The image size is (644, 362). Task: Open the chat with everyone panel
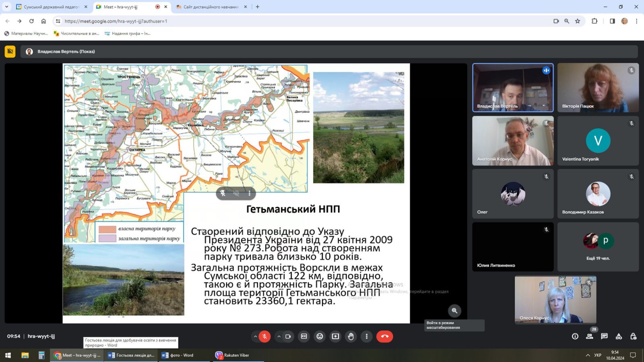tap(604, 336)
